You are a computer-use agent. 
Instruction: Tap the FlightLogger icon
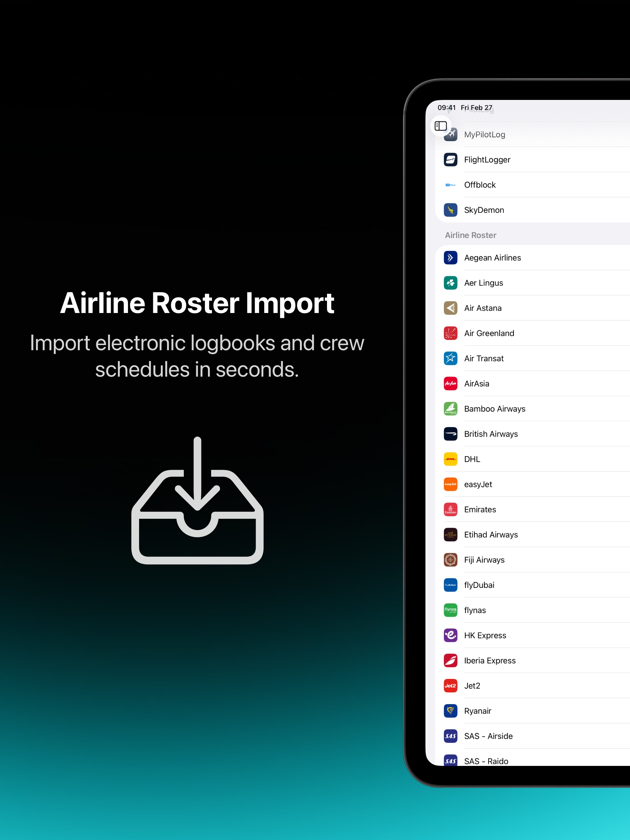tap(451, 160)
